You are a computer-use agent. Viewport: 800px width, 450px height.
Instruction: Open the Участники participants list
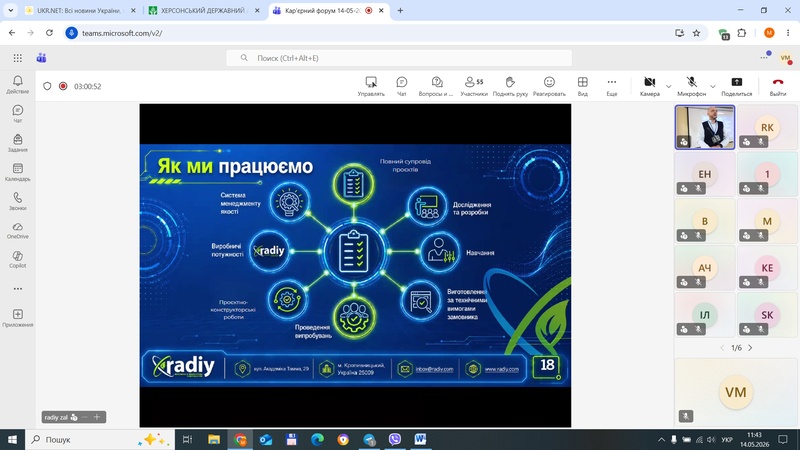tap(473, 86)
